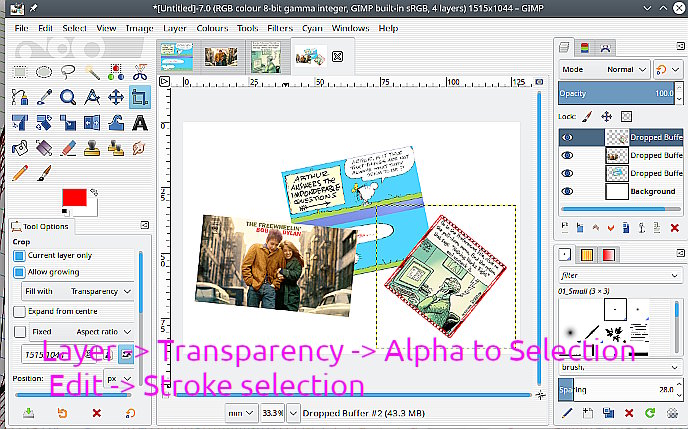Swap foreground and background colours

[94, 192]
